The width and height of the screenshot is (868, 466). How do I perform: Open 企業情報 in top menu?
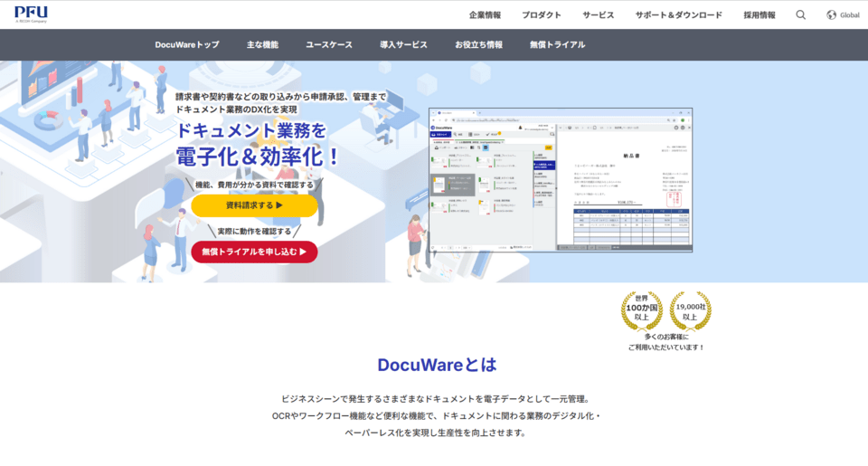pyautogui.click(x=485, y=15)
